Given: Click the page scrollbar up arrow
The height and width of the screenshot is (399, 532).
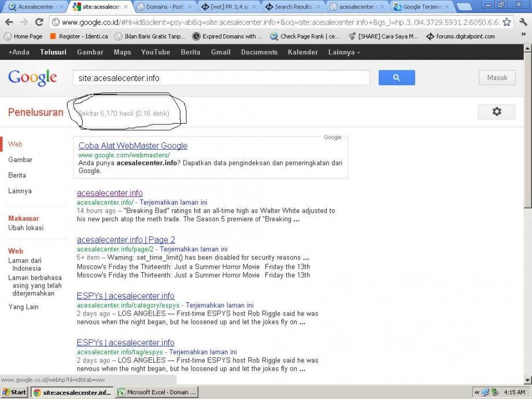Looking at the screenshot, I should pyautogui.click(x=528, y=48).
